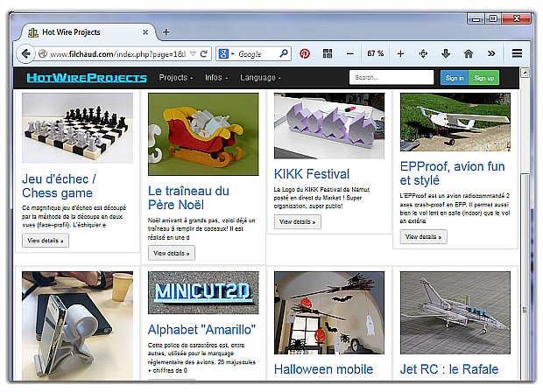Open the tile grid toolbar icon
The width and height of the screenshot is (543, 392).
[328, 53]
